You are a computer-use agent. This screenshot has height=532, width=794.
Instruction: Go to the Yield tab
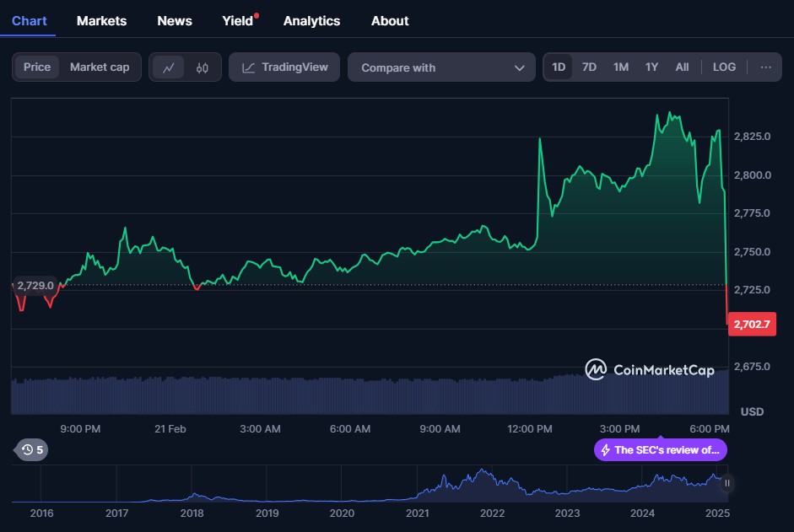pyautogui.click(x=238, y=20)
